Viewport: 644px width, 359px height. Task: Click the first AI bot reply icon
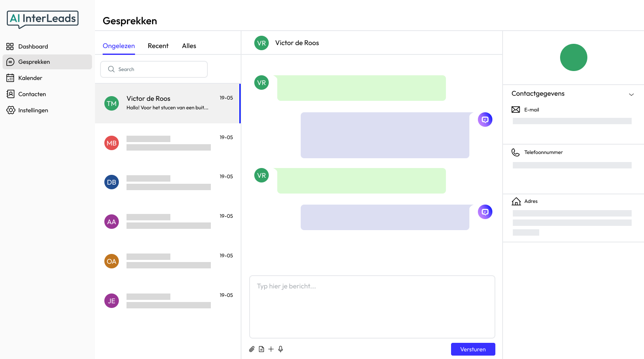(485, 120)
